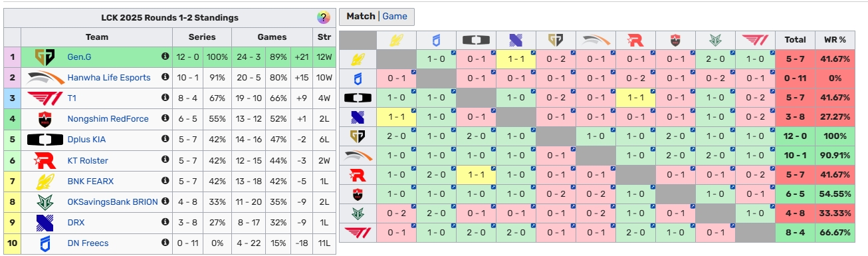Click the Total column header in matrix

click(x=795, y=40)
